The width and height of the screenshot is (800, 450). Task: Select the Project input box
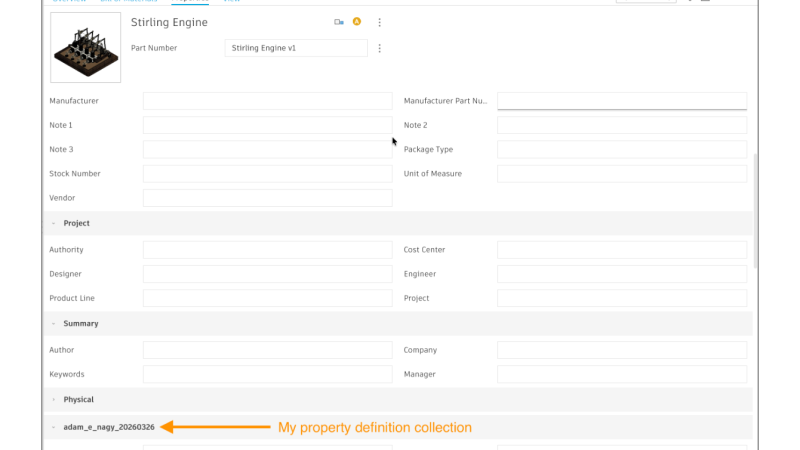pyautogui.click(x=622, y=298)
